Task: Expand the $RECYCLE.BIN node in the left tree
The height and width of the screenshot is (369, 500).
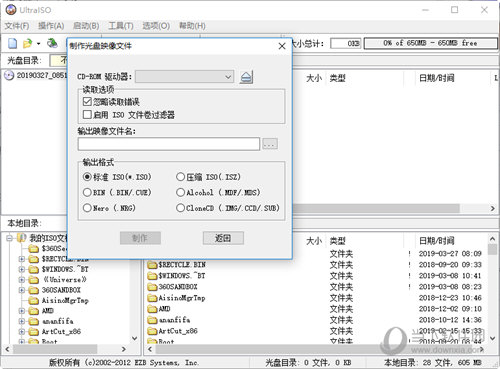Action: [x=22, y=259]
